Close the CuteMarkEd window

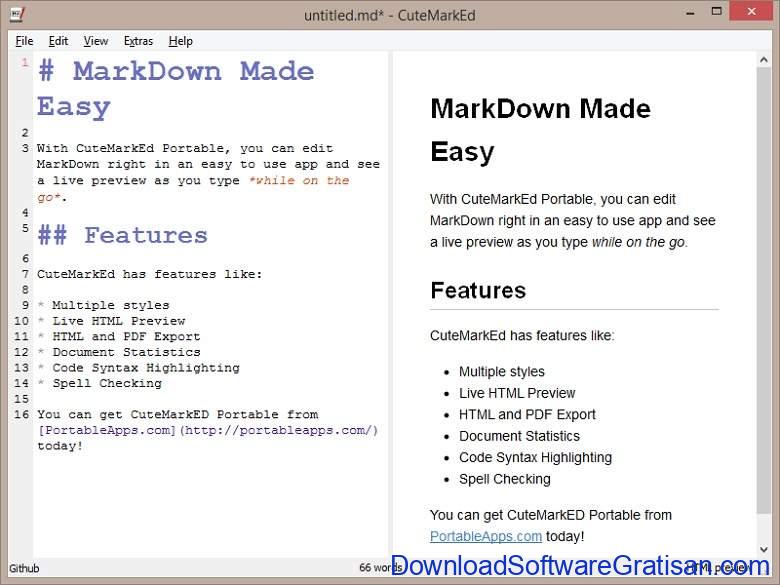[x=751, y=11]
